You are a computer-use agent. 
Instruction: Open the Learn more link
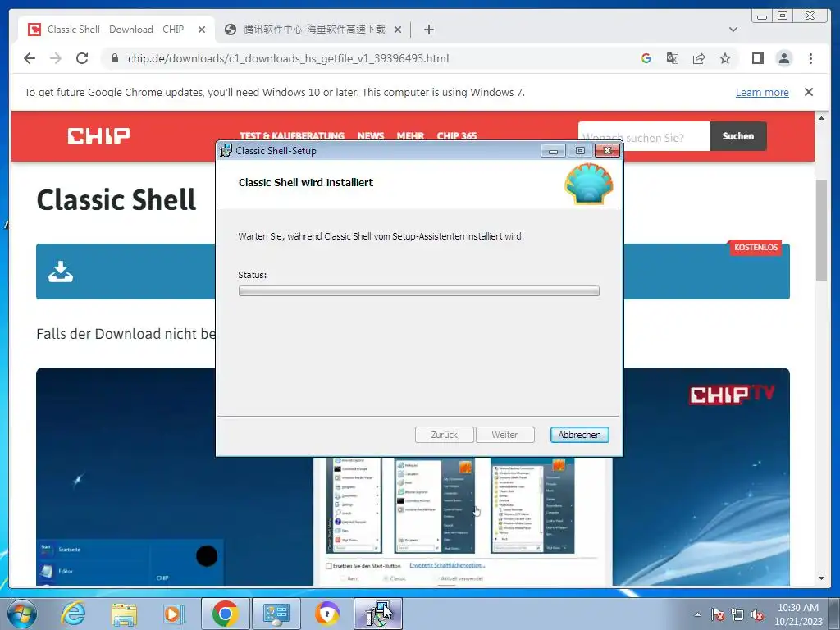[762, 92]
